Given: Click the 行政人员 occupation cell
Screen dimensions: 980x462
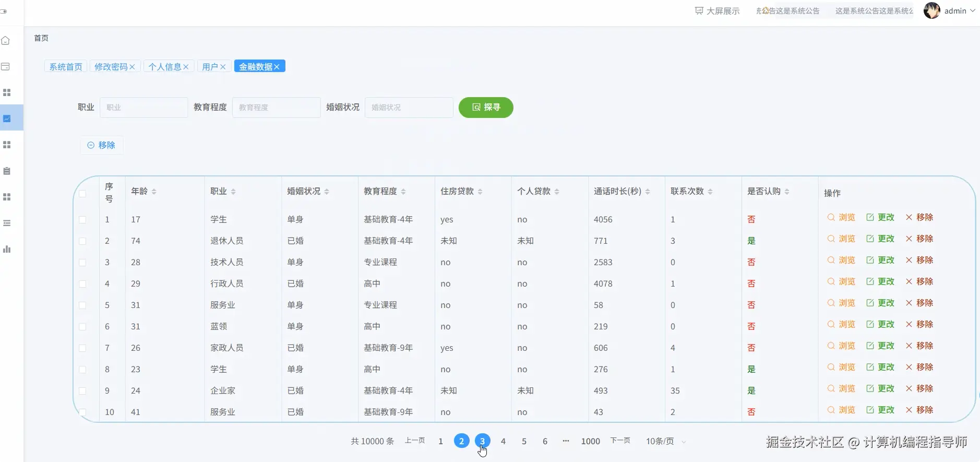Looking at the screenshot, I should tap(226, 284).
